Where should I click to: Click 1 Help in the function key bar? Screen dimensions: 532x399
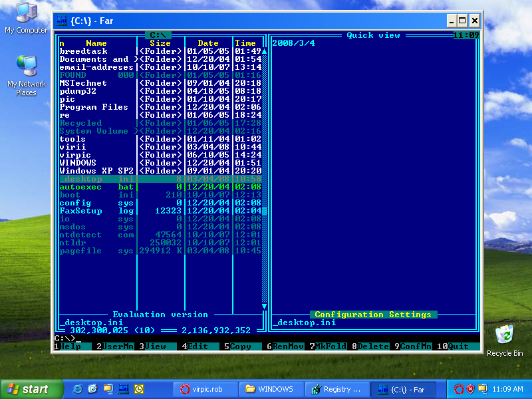[x=72, y=346]
